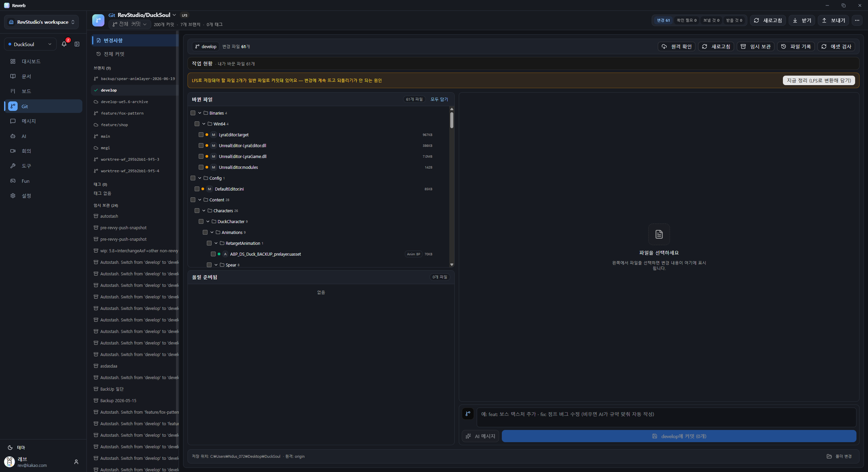The height and width of the screenshot is (472, 868).
Task: Select the autostash stash entry
Action: [134, 216]
